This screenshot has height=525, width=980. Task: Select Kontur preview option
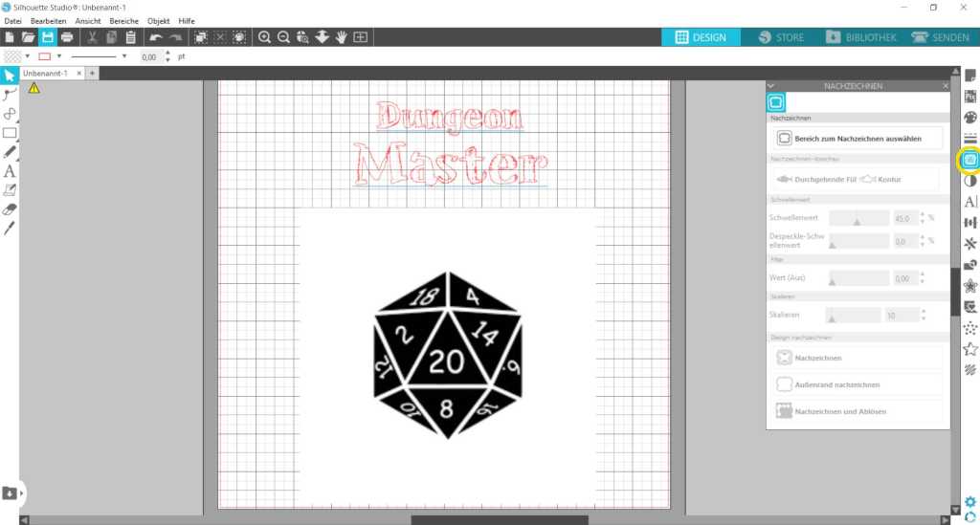coord(881,179)
